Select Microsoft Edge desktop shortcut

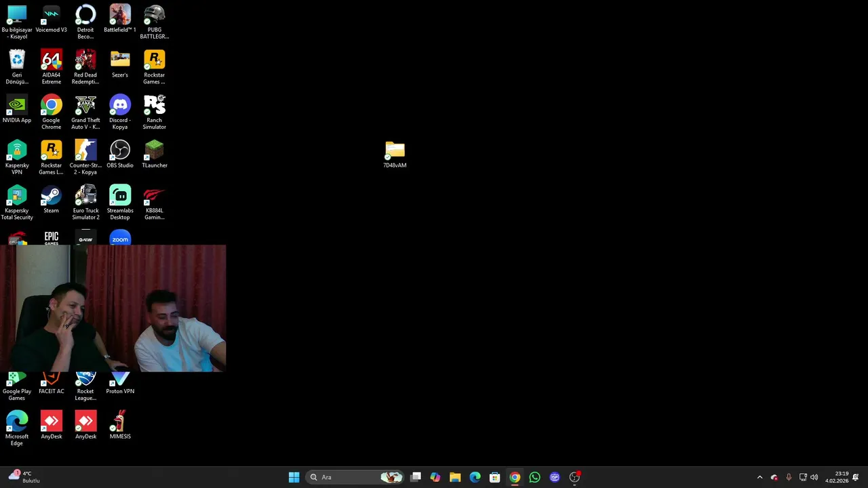click(17, 428)
